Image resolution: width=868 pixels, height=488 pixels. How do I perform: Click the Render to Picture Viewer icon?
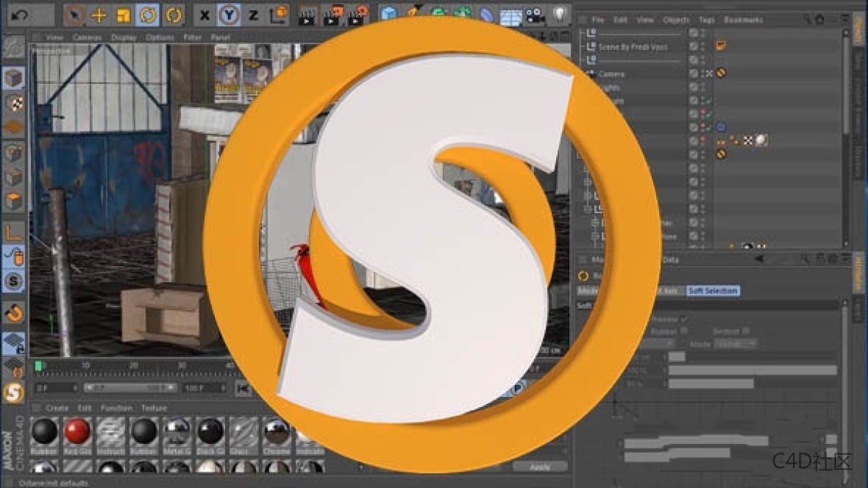[332, 12]
